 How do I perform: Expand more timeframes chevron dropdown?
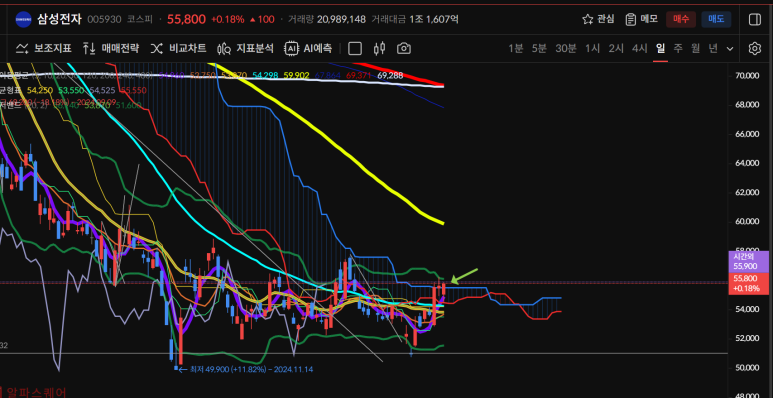[x=730, y=49]
